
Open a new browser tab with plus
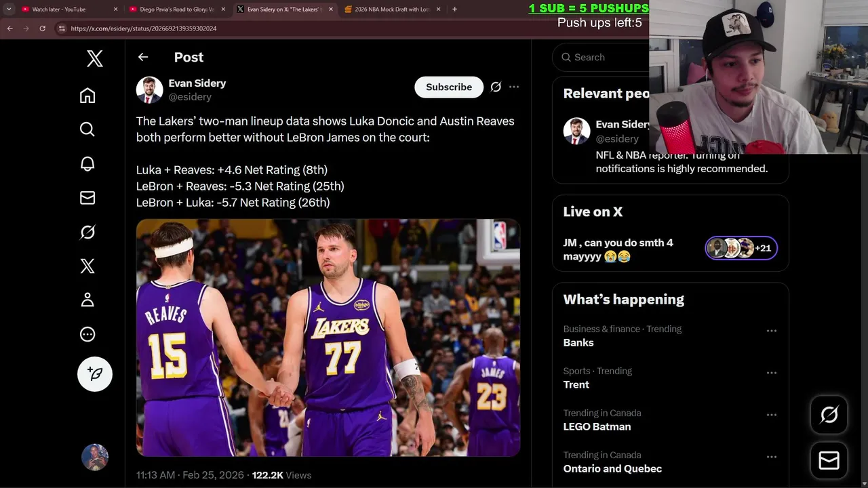click(454, 9)
